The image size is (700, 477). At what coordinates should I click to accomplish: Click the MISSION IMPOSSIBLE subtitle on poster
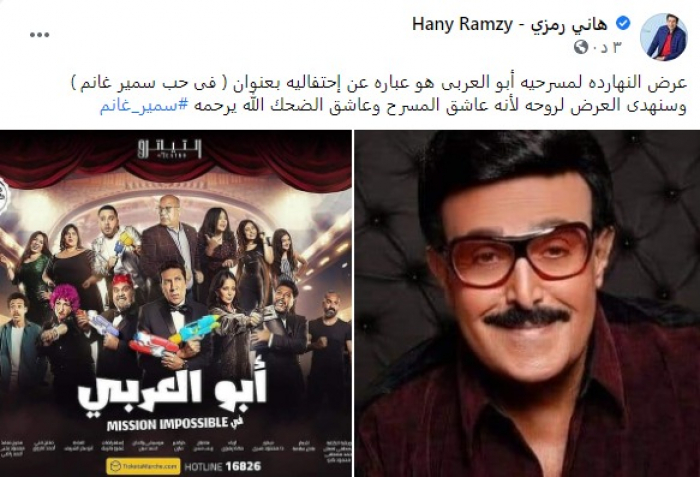point(175,423)
